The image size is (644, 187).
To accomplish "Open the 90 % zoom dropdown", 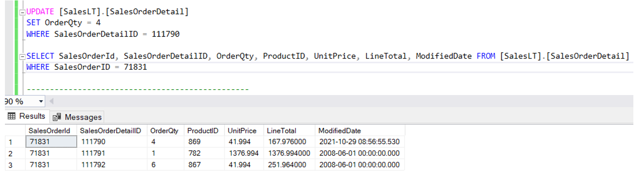I will click(41, 101).
